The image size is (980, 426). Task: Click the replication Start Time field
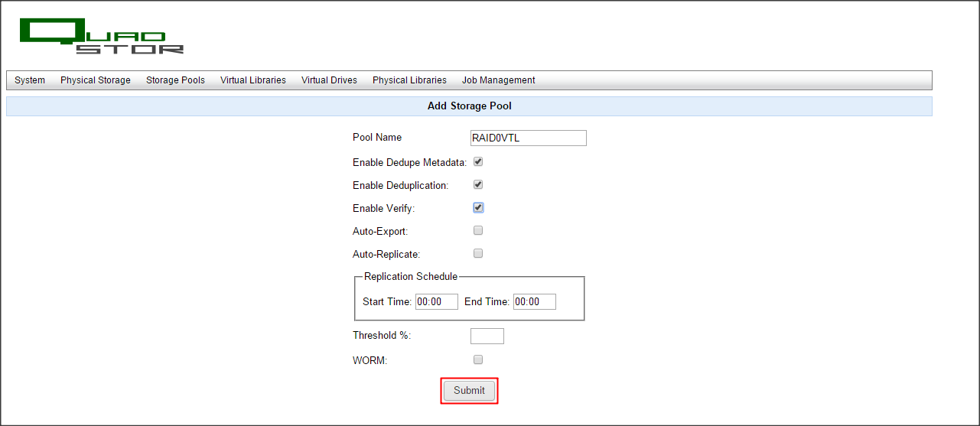436,302
